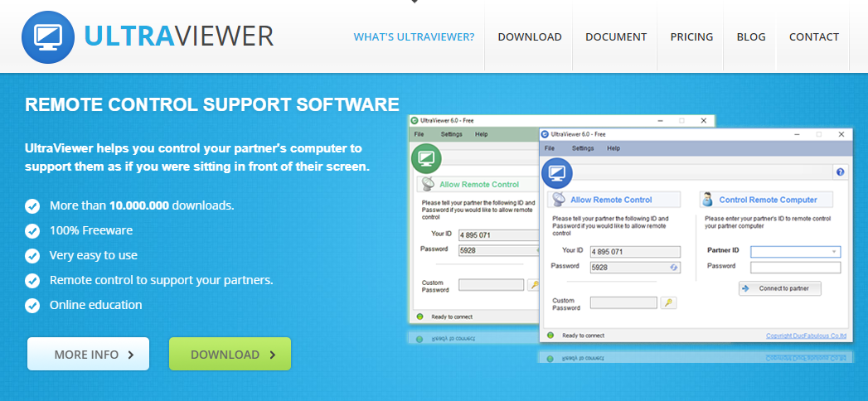Screen dimensions: 868x401
Task: Click the Your ID field in front window
Action: pyautogui.click(x=635, y=252)
